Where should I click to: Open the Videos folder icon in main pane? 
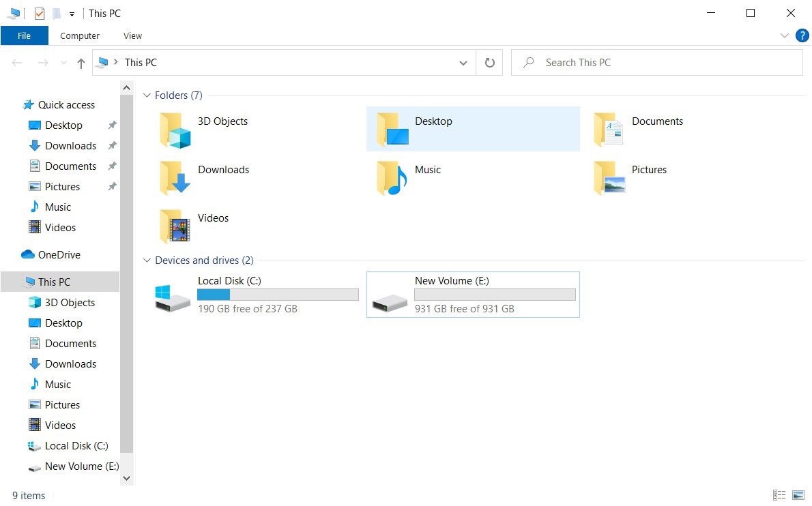(175, 227)
